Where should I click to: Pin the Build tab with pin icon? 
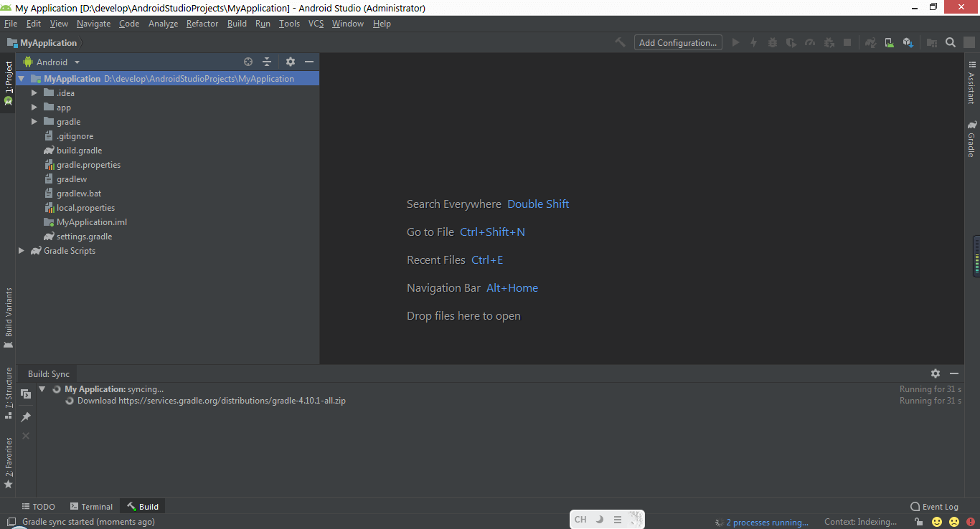(x=26, y=417)
